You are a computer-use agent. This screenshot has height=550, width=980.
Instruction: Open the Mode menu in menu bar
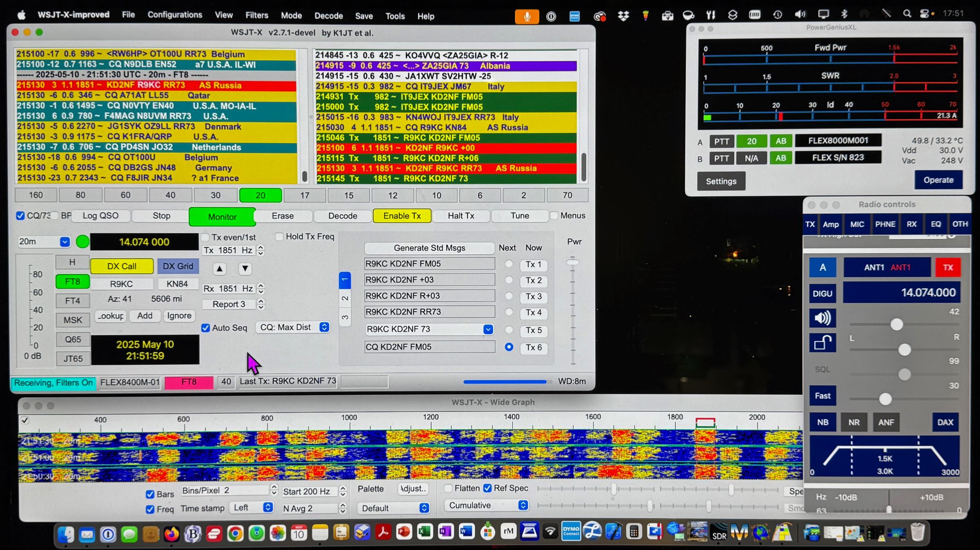click(x=291, y=16)
